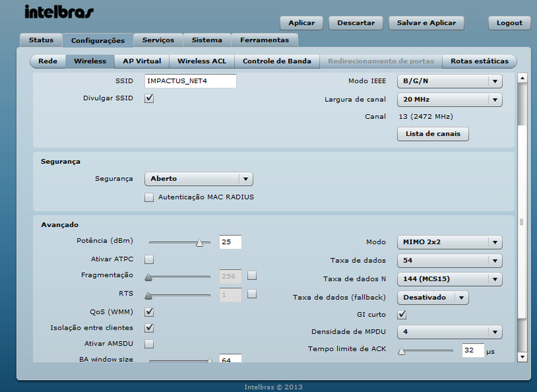Click the channel text 13 (2472 MHz)
The image size is (537, 392).
[426, 117]
